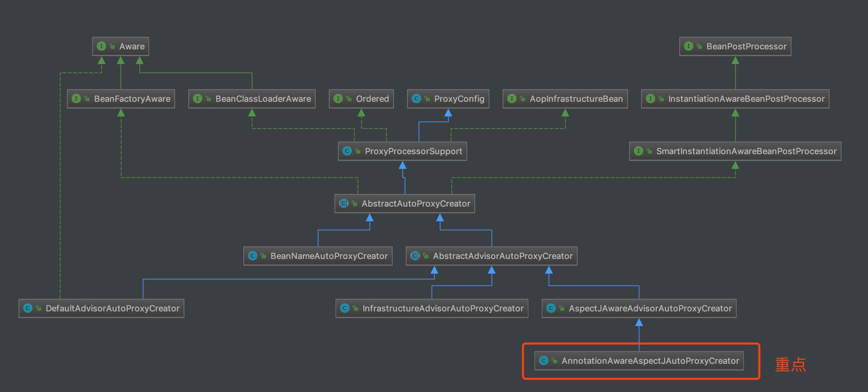
Task: Click the ProxyProcessorSupport class icon
Action: click(x=347, y=151)
